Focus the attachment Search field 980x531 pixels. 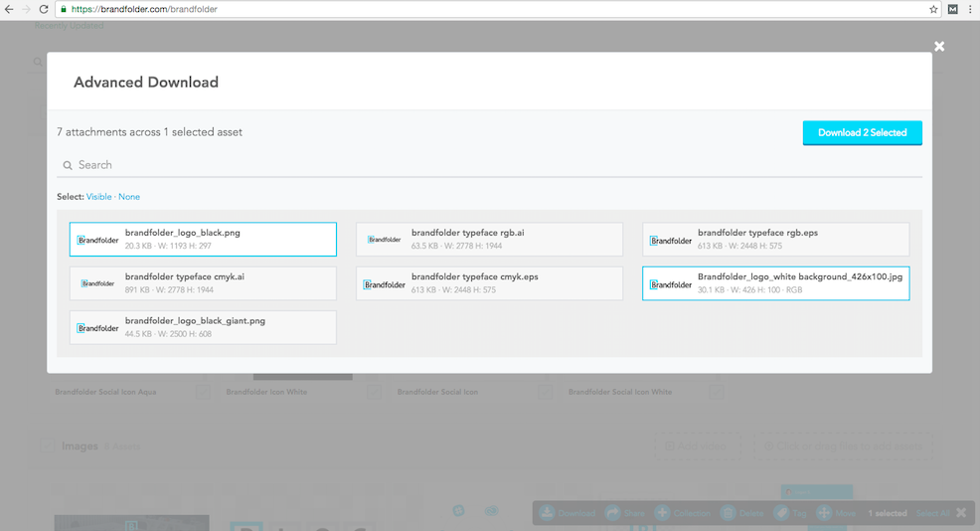point(489,165)
